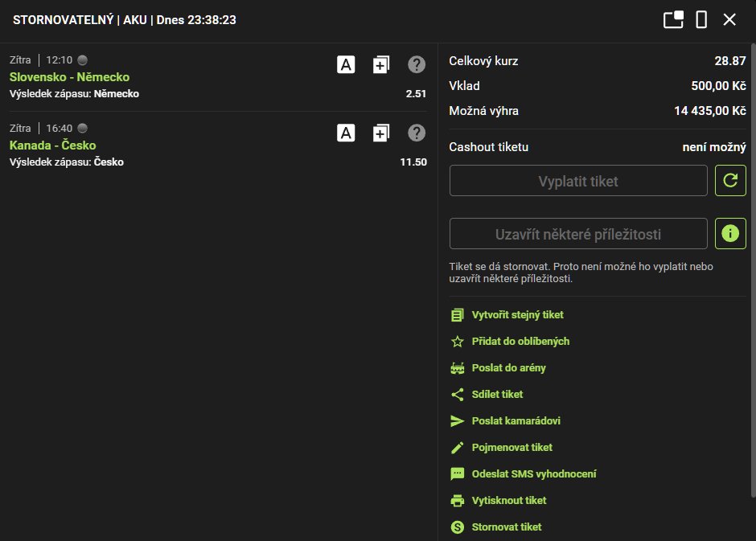Click the arena icon beside Poslat do arény
The width and height of the screenshot is (756, 541).
(457, 368)
